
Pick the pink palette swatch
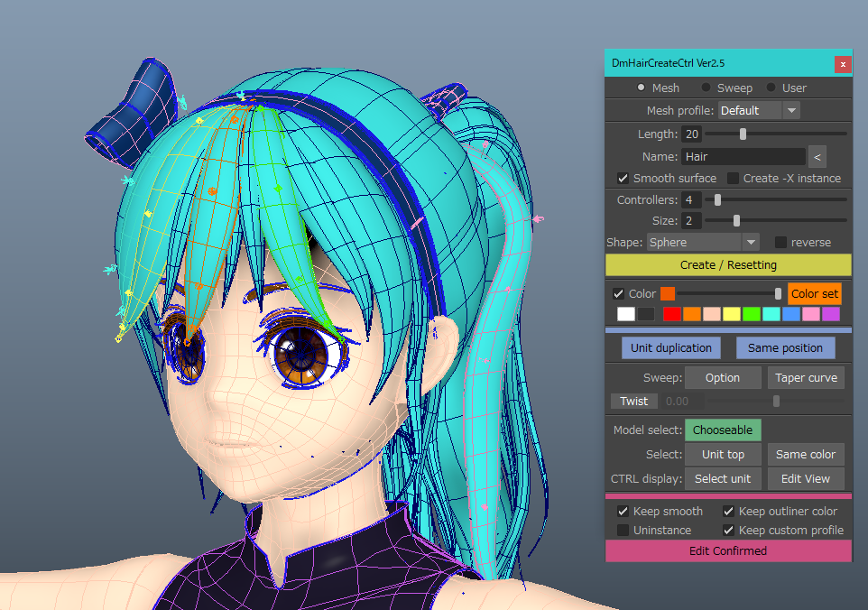click(811, 314)
